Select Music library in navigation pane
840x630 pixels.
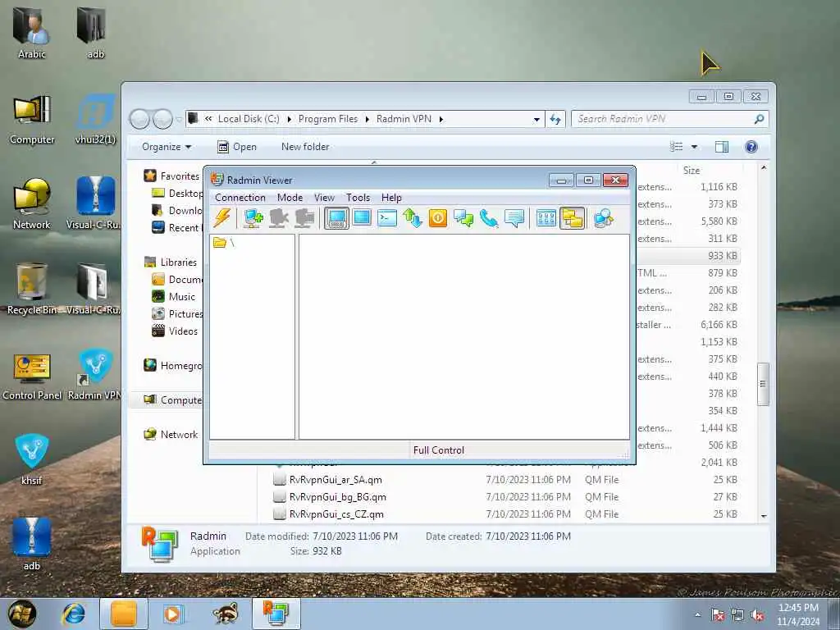181,296
